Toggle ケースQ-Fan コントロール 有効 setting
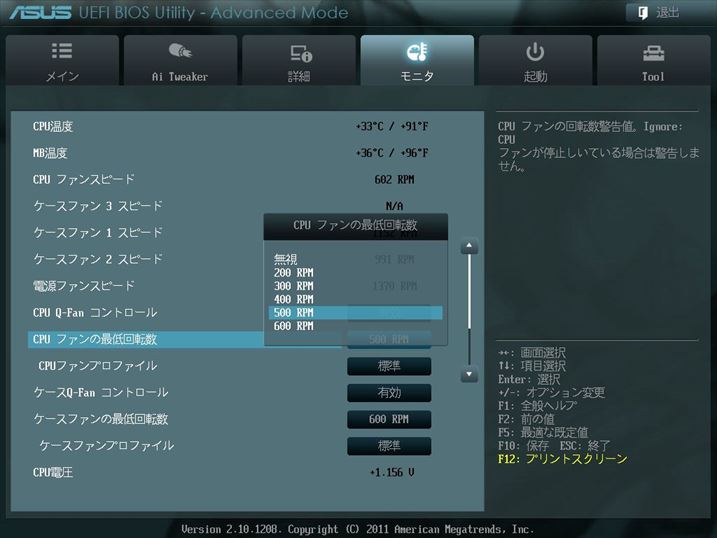The height and width of the screenshot is (538, 717). [389, 393]
